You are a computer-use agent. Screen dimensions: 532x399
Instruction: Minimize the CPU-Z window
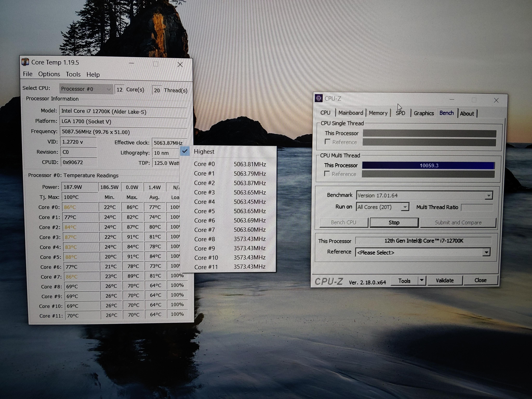tap(452, 100)
